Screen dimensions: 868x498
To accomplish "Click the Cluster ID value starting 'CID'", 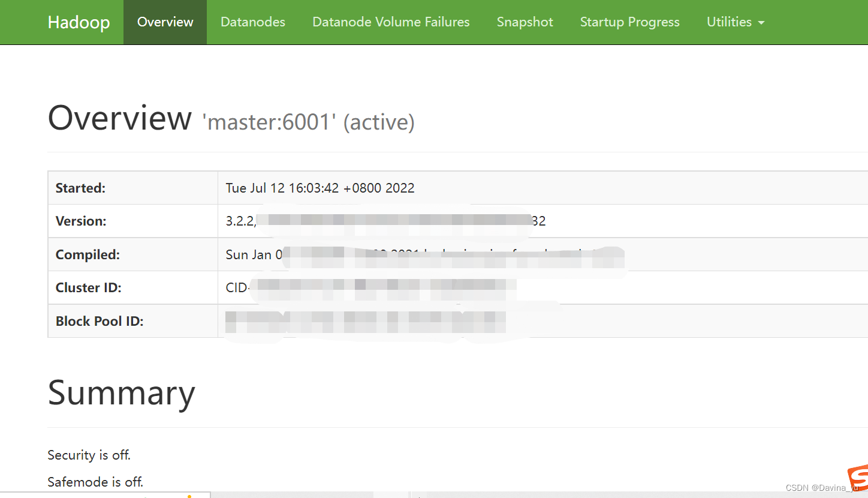I will [x=370, y=287].
